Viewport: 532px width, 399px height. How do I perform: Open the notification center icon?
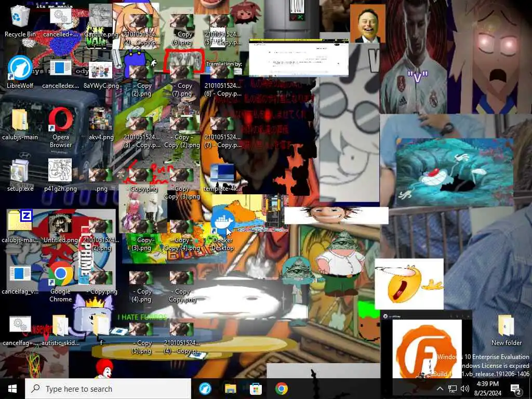coord(516,389)
